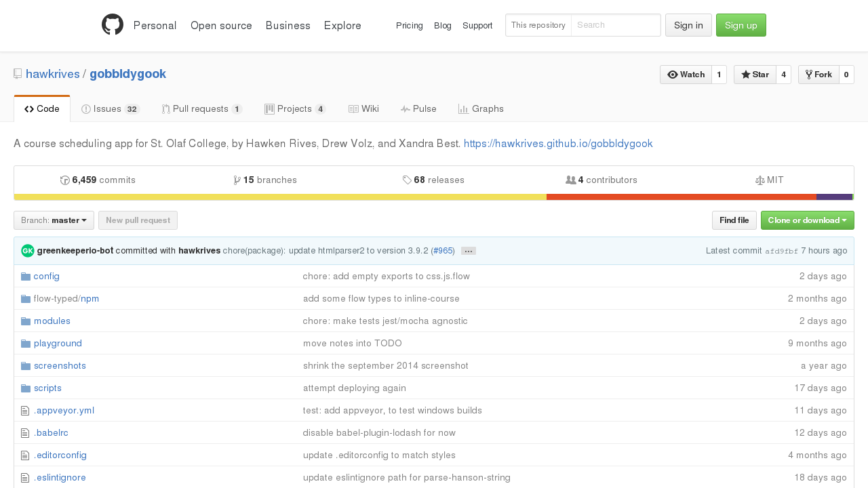Click the contributors people icon
The height and width of the screenshot is (488, 868).
tap(571, 180)
